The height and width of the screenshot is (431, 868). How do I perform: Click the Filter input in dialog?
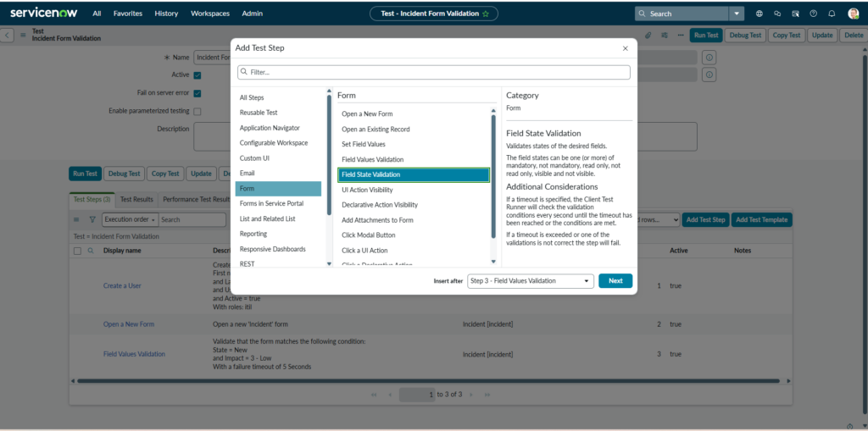point(434,73)
